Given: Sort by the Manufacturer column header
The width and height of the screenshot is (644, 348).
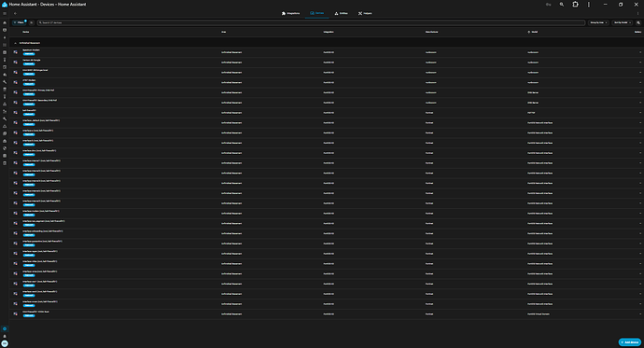Looking at the screenshot, I should (x=431, y=32).
